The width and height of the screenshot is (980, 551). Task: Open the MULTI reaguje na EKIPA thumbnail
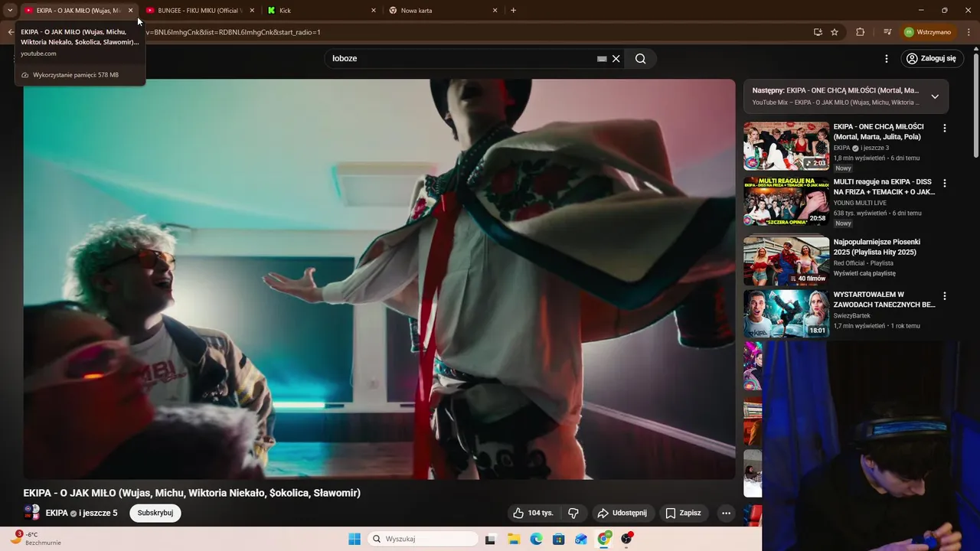786,202
